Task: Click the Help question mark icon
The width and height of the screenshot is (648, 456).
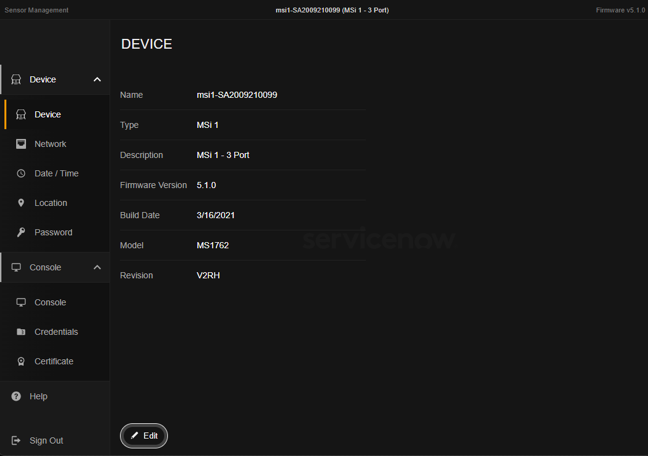Action: tap(16, 396)
